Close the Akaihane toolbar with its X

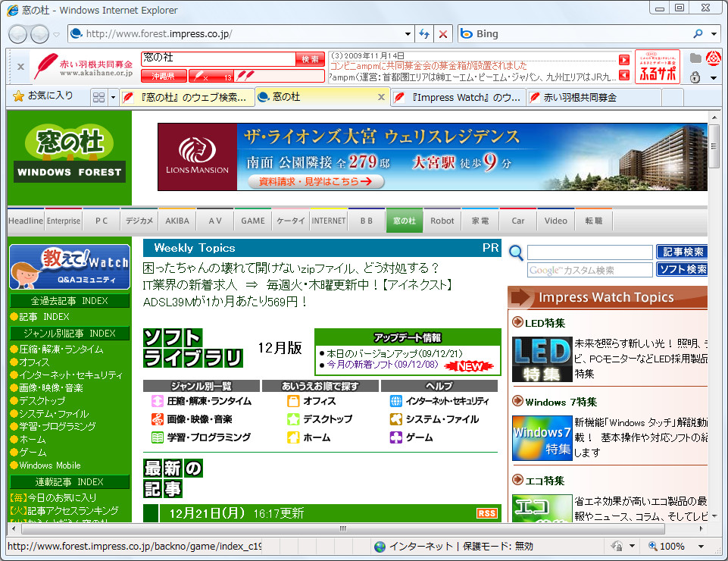(x=20, y=67)
